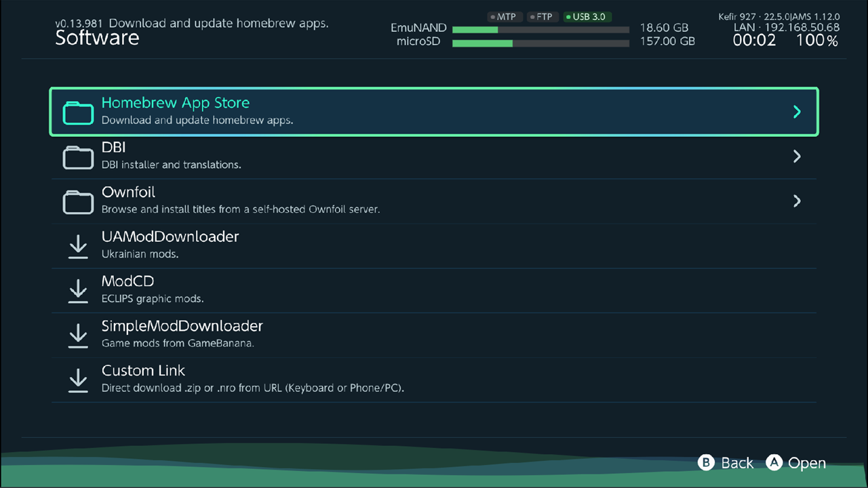Click the Ownfoil folder icon
The image size is (868, 488).
[x=78, y=202]
